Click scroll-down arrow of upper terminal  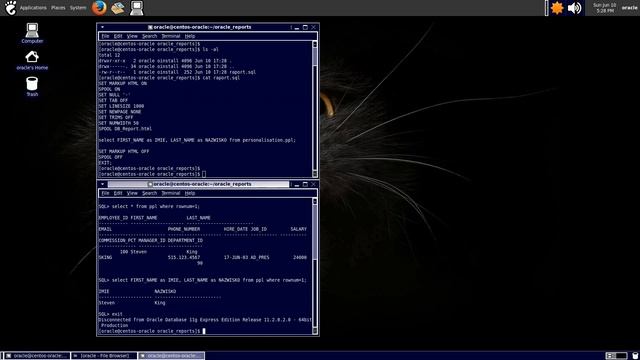(x=315, y=174)
